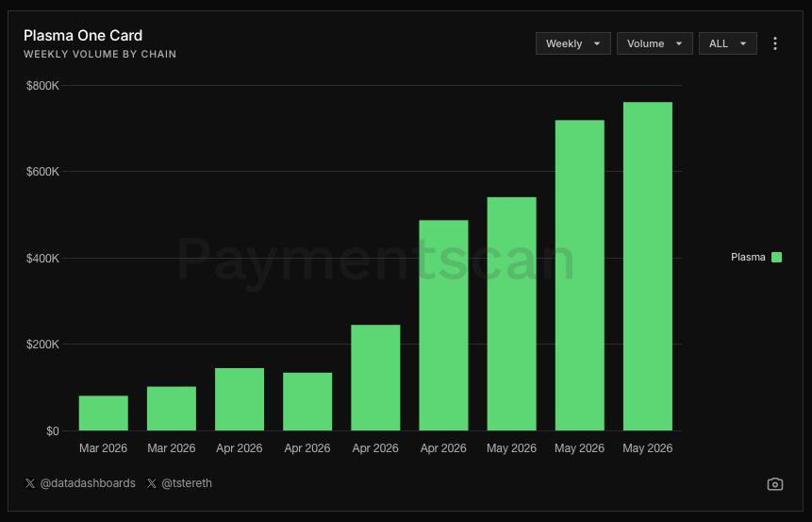Click the $600K axis label
This screenshot has height=522, width=812.
42,172
